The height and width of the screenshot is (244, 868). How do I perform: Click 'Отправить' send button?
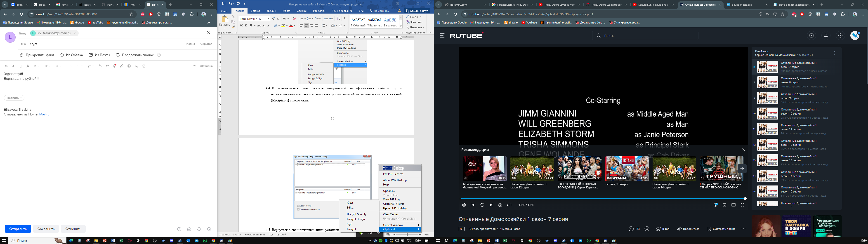tap(18, 229)
